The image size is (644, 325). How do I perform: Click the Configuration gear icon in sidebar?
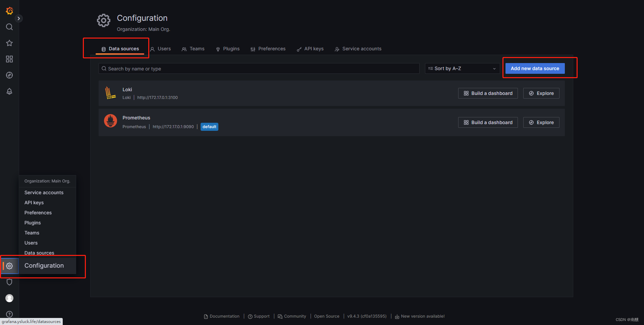(9, 266)
